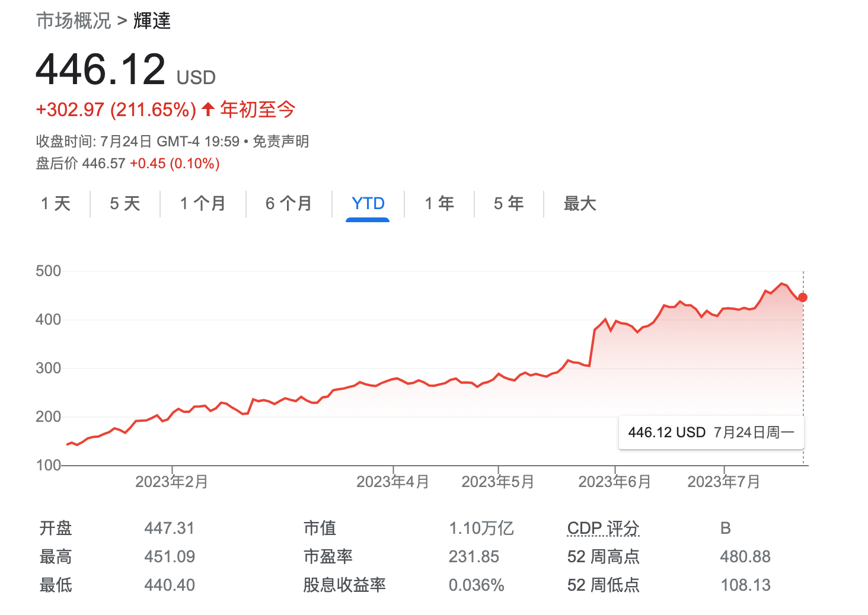Image resolution: width=868 pixels, height=615 pixels.
Task: Select the currently active YTD tab
Action: click(368, 203)
